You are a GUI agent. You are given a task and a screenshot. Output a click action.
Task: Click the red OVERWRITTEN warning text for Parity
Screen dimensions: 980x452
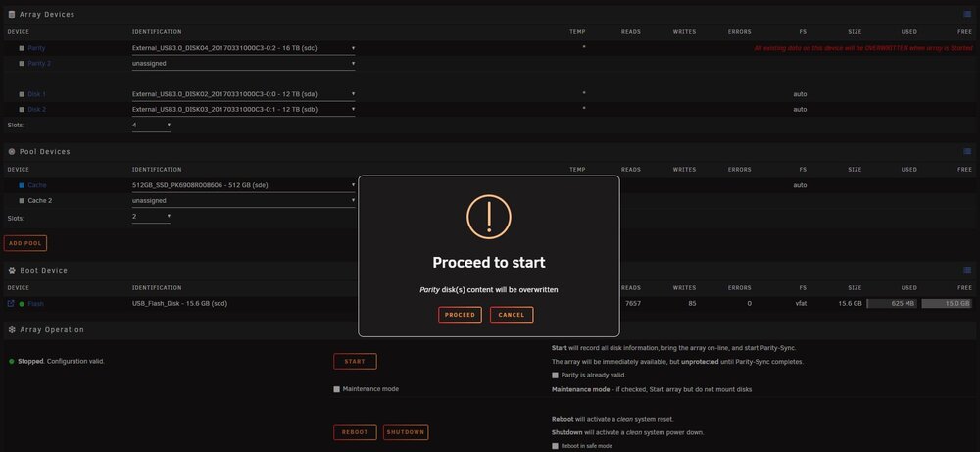[x=863, y=48]
